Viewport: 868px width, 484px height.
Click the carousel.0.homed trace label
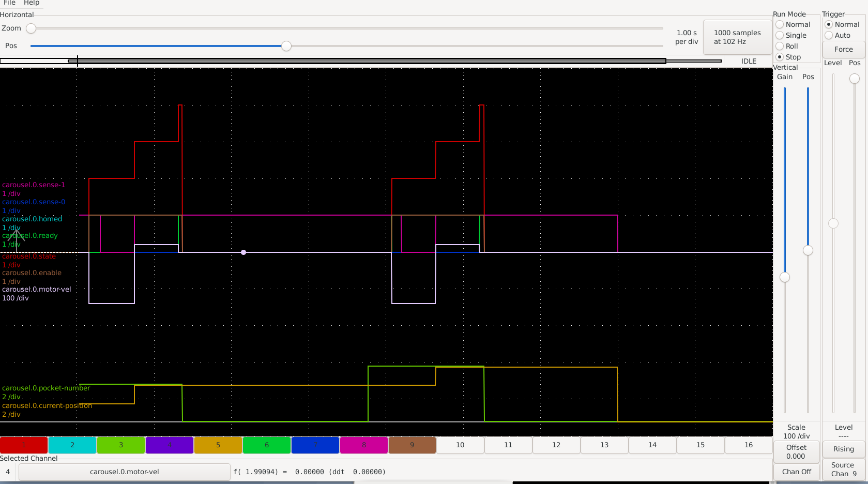32,219
